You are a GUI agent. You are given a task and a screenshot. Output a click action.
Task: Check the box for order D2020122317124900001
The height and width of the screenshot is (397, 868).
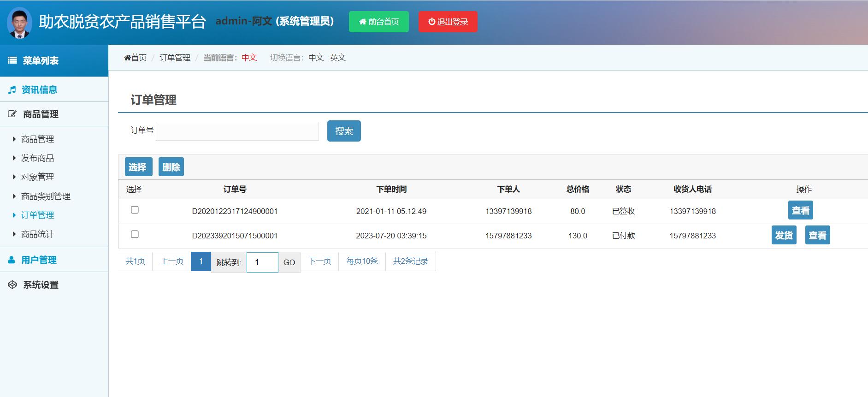click(135, 210)
